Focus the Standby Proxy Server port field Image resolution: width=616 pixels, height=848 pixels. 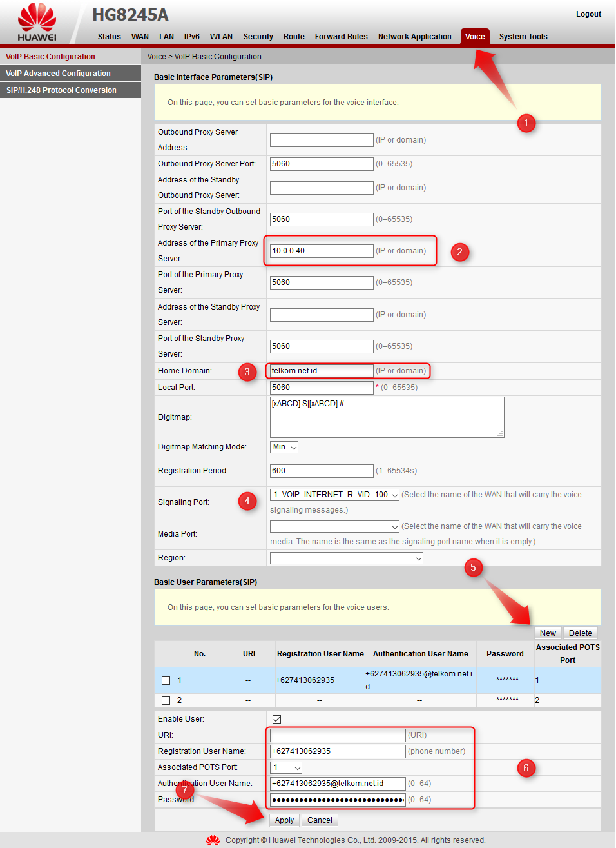(322, 346)
